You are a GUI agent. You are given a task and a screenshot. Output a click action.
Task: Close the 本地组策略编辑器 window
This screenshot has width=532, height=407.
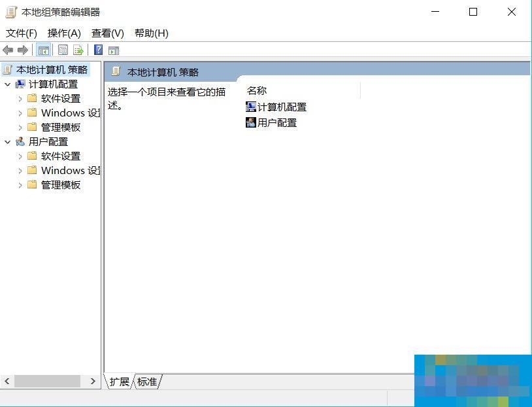tap(512, 12)
